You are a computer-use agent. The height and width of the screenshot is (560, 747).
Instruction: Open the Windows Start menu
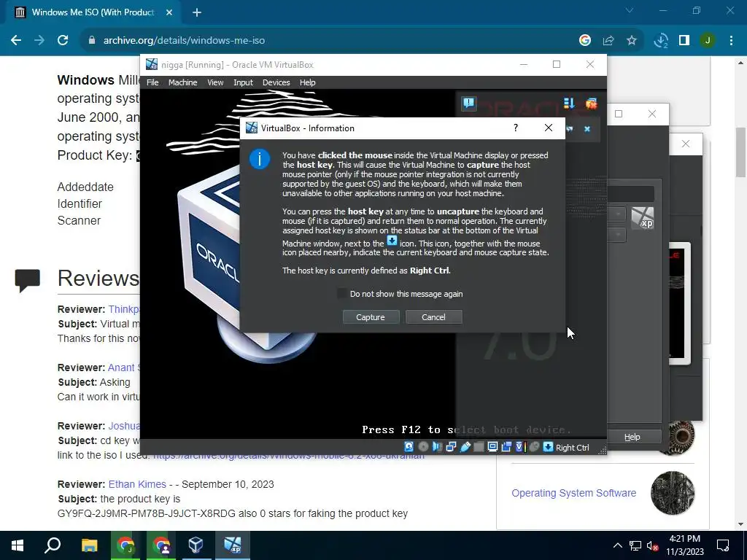pos(18,545)
